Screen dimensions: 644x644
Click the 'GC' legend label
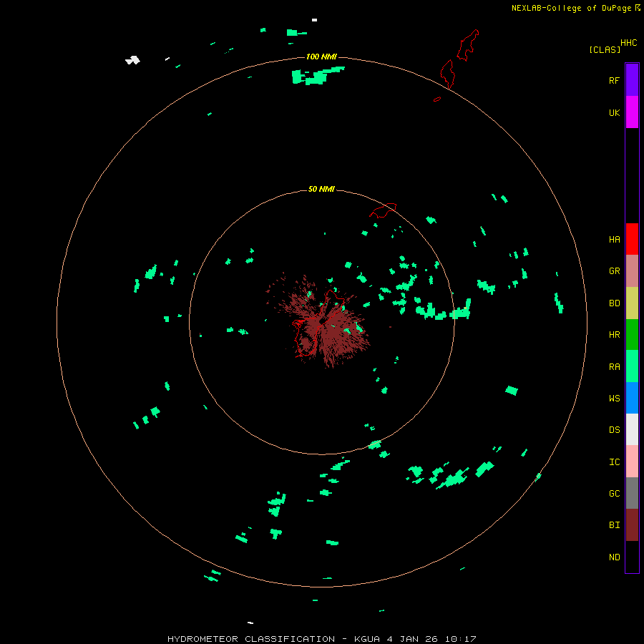tap(614, 494)
